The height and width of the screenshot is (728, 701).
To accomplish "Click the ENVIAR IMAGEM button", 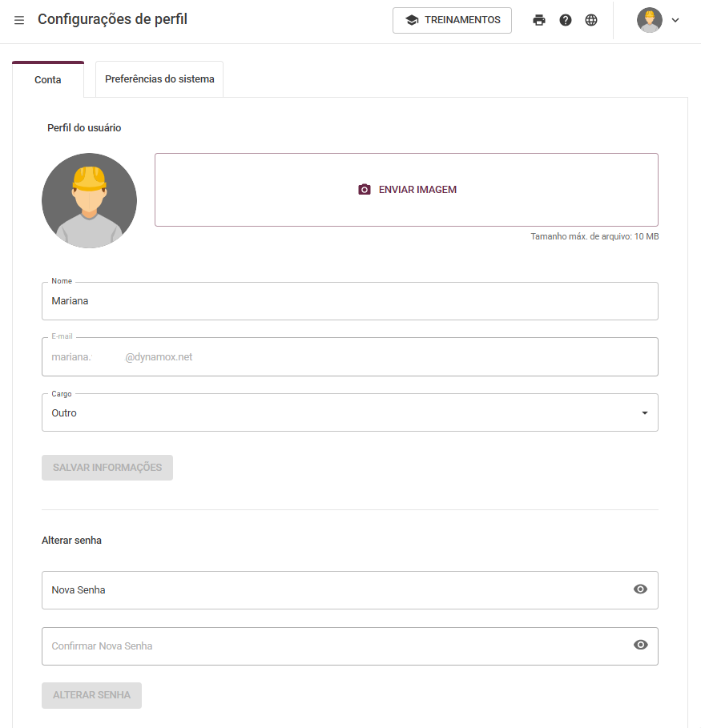I will pyautogui.click(x=406, y=190).
